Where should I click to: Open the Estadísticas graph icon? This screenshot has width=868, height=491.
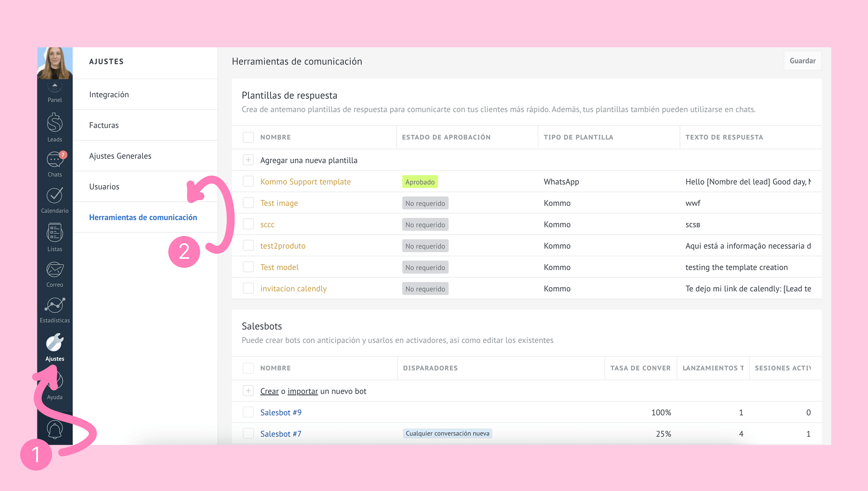(55, 305)
